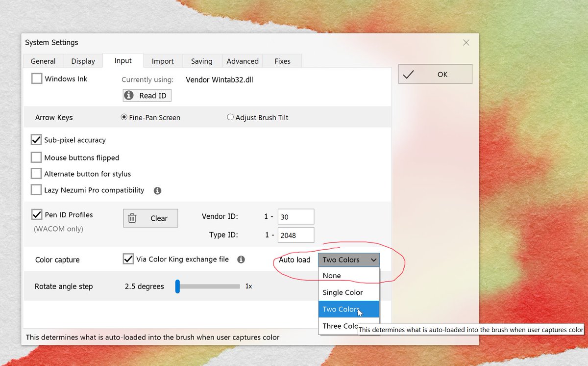Enable Lazy Nezumi Pro compatibility checkbox

(36, 190)
